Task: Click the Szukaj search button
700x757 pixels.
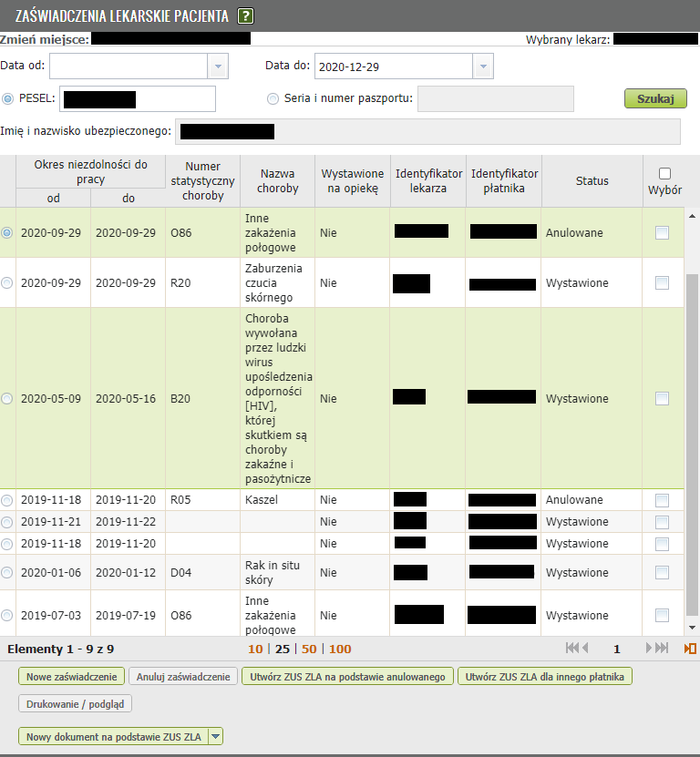Action: point(655,98)
